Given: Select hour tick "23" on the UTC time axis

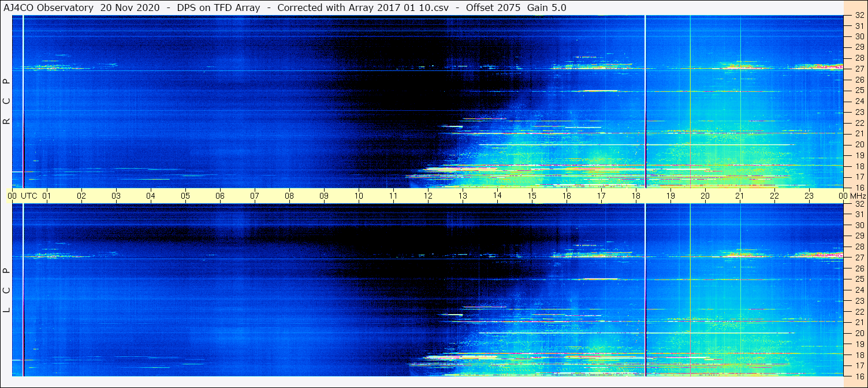Looking at the screenshot, I should (809, 195).
